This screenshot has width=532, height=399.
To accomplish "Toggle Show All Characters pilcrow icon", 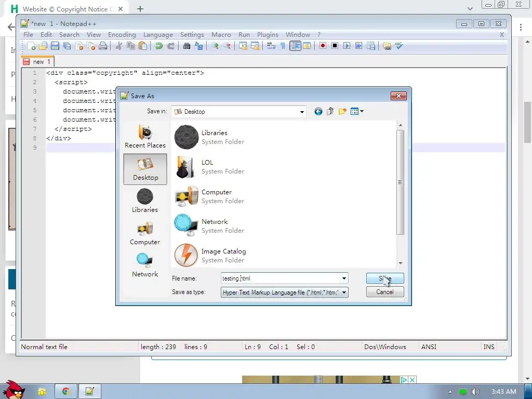I will (x=283, y=46).
